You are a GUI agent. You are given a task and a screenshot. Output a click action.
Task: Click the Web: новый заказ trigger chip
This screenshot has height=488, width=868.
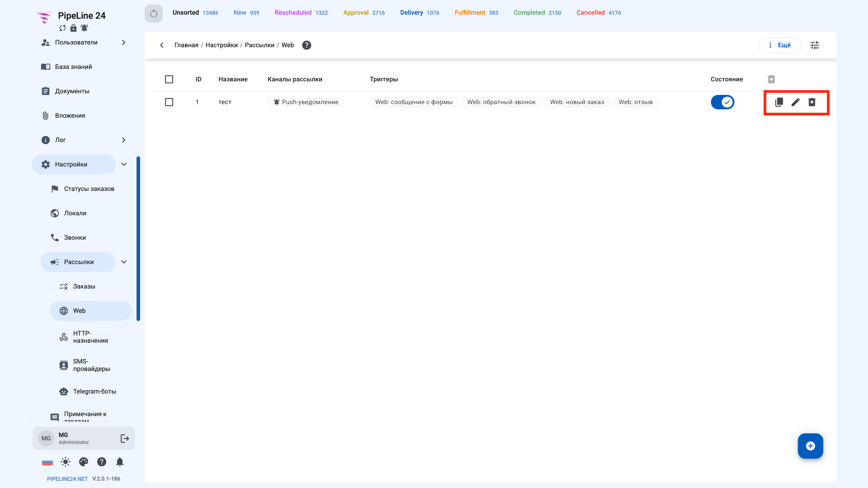pyautogui.click(x=577, y=102)
